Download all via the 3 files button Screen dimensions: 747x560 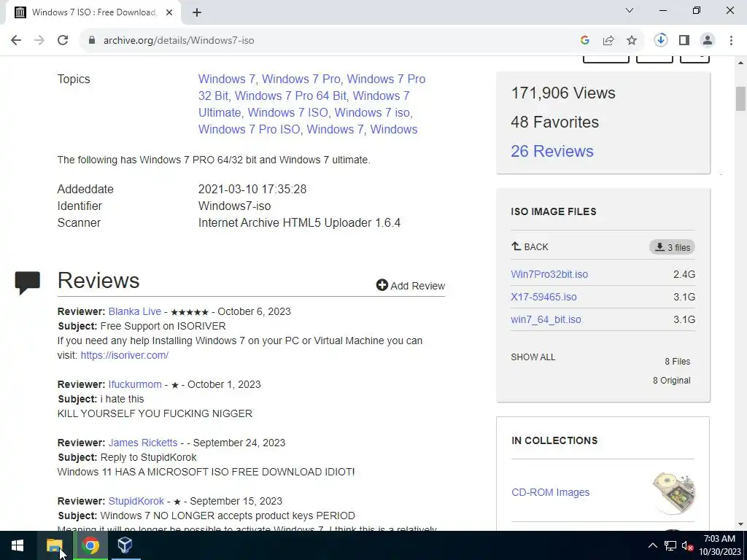(672, 247)
